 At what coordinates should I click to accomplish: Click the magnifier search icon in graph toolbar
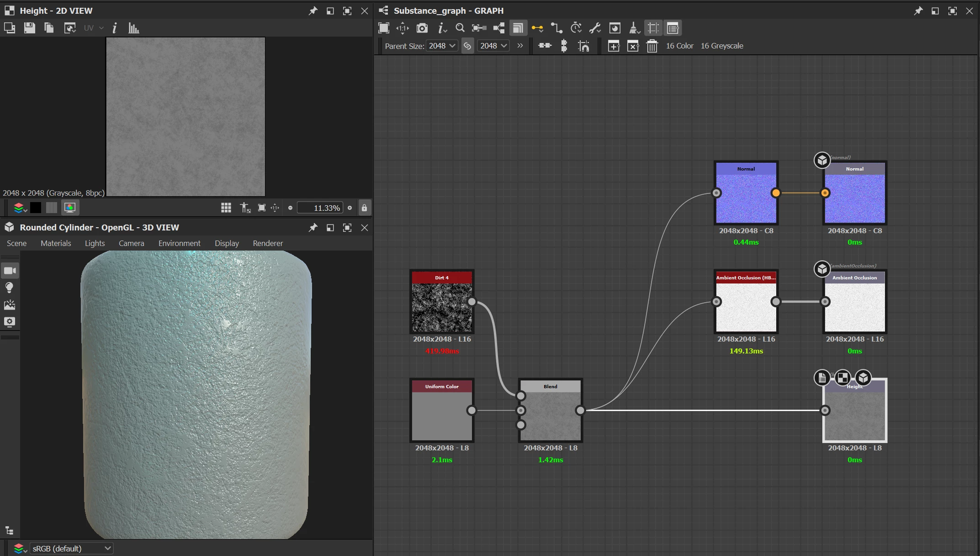click(x=460, y=28)
